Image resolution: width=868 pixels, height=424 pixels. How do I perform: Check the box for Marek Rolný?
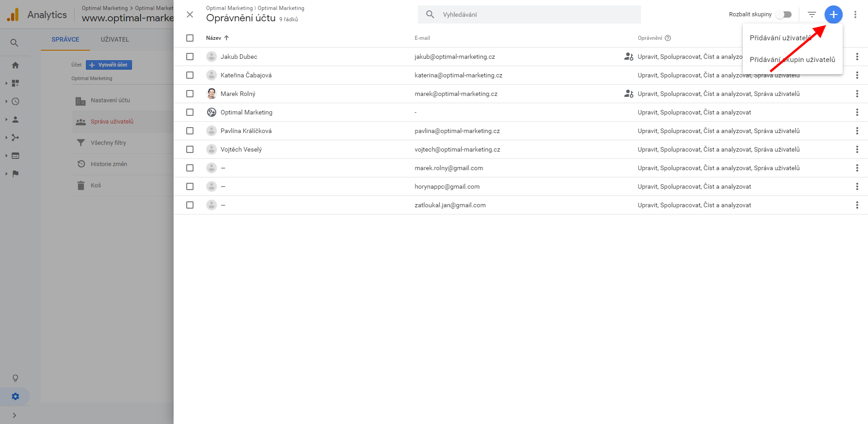(190, 94)
